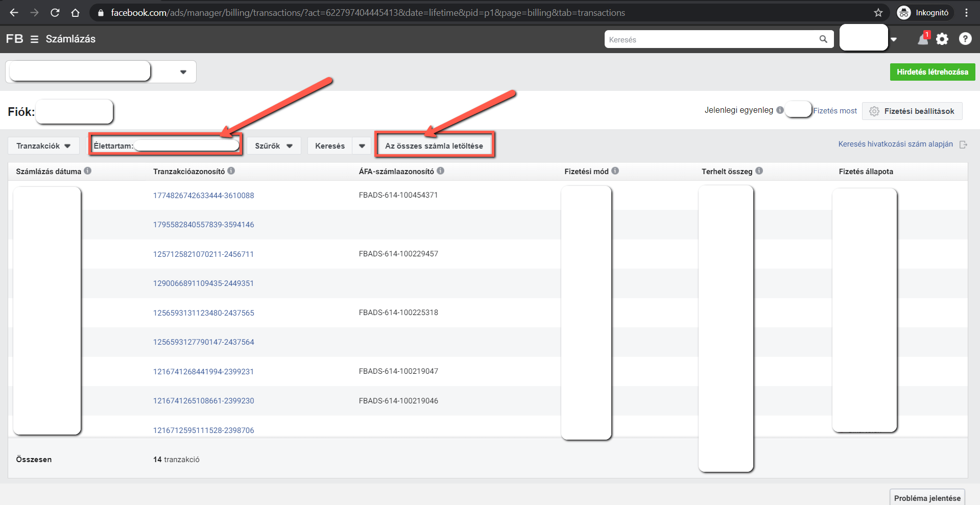
Task: Open transaction 1256593131123480-2437565
Action: point(203,313)
